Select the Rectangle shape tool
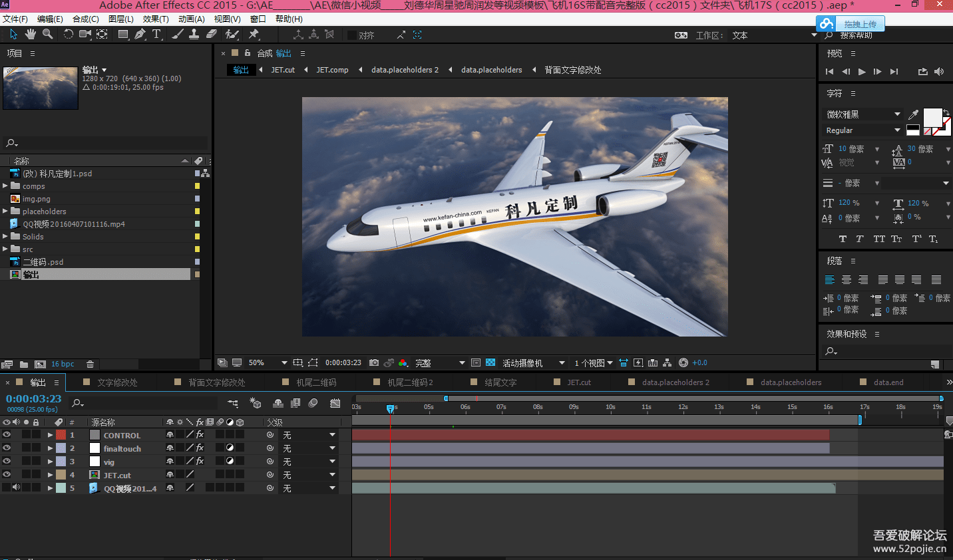Image resolution: width=953 pixels, height=560 pixels. point(123,34)
